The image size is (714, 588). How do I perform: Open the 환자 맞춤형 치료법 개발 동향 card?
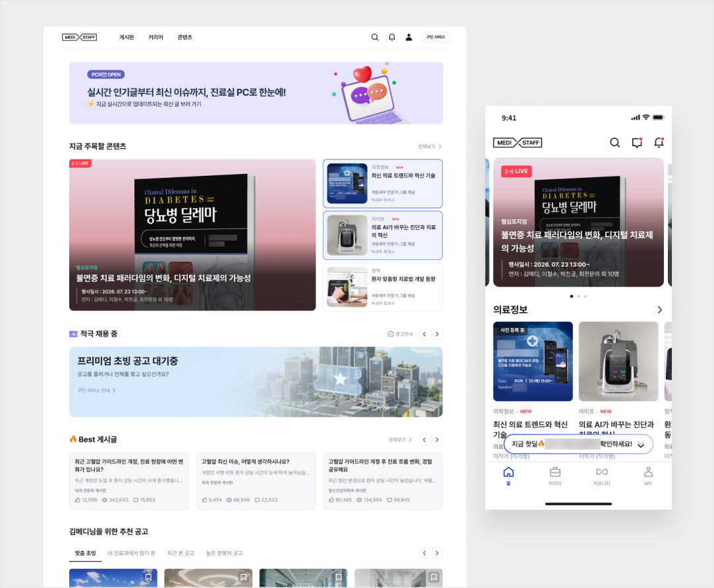click(383, 287)
